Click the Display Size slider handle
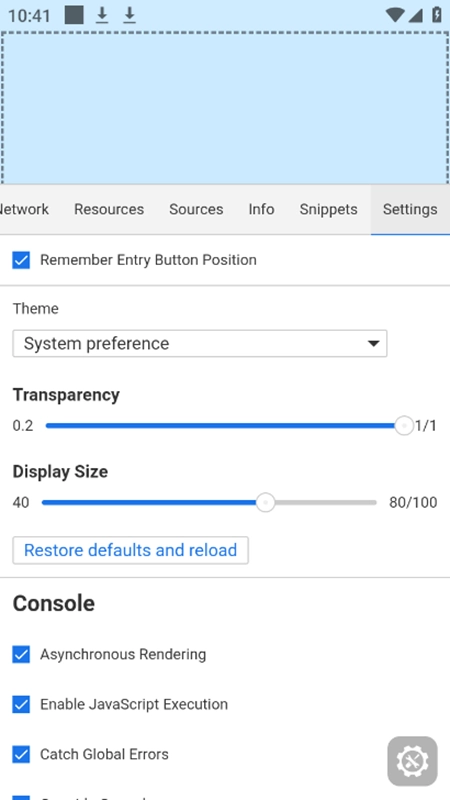 (265, 503)
